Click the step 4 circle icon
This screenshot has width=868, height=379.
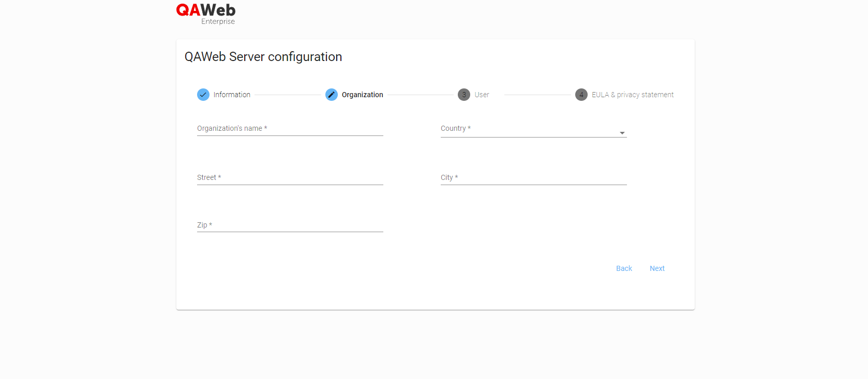(581, 95)
